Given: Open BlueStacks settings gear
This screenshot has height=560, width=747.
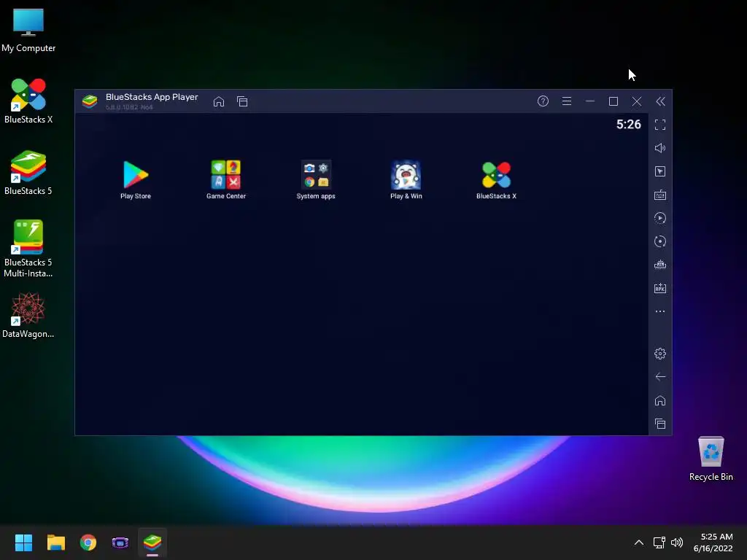Looking at the screenshot, I should click(x=659, y=354).
